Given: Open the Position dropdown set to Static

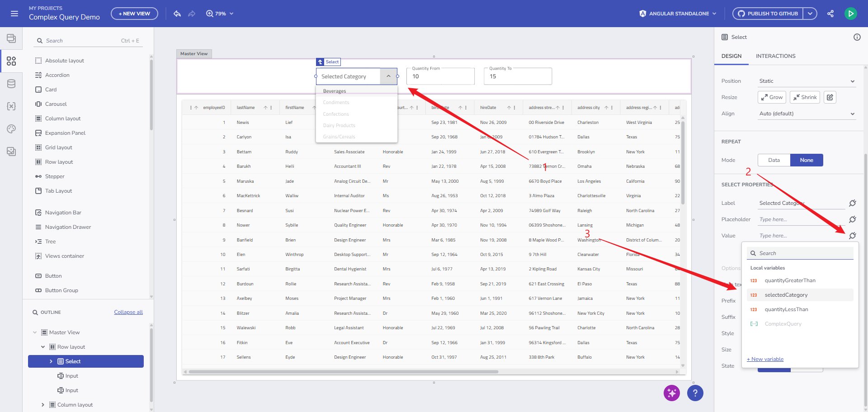Looking at the screenshot, I should 807,81.
